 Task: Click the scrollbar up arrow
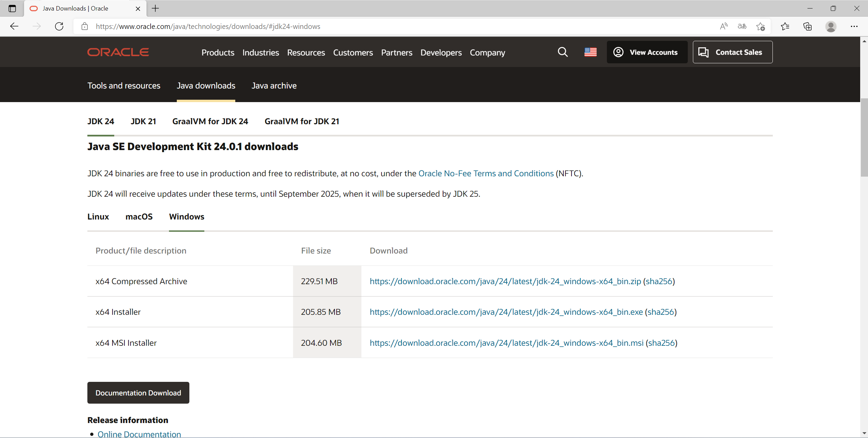[x=864, y=41]
